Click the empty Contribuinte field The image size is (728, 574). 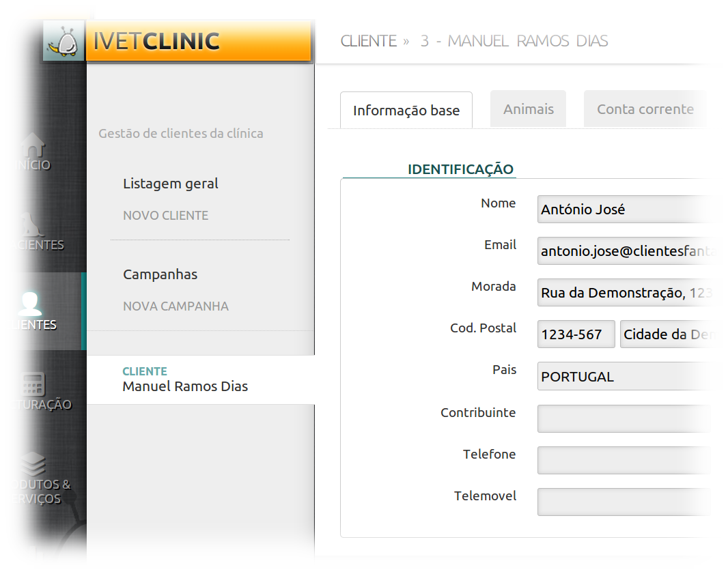tap(621, 418)
